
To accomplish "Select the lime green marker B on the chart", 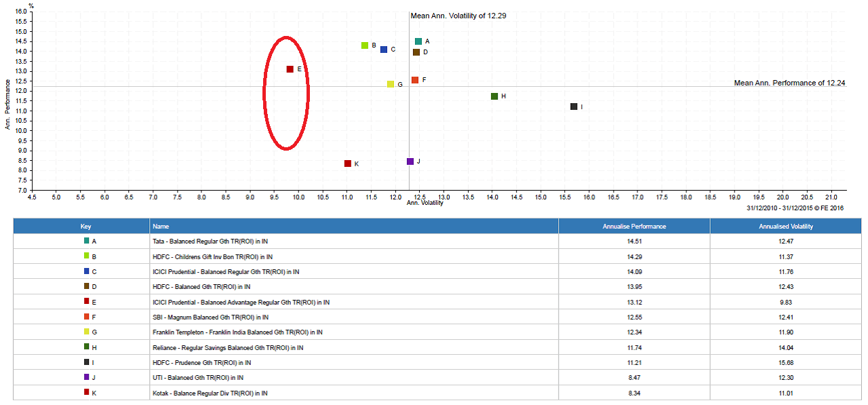I will coord(365,45).
